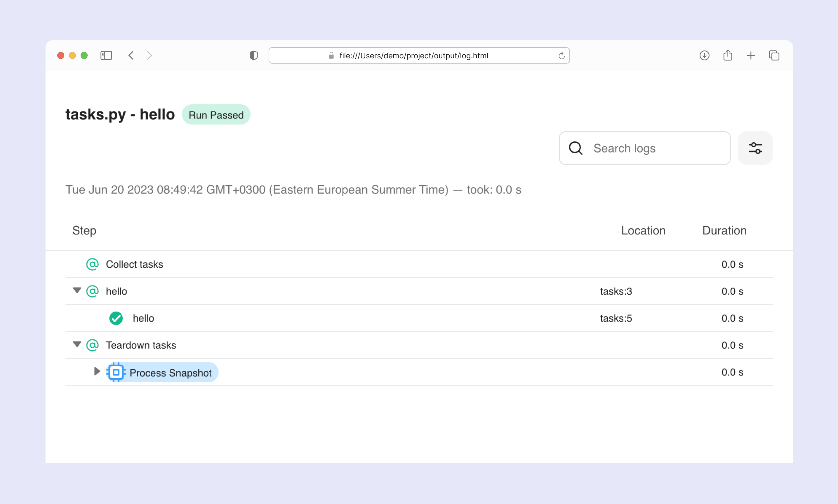This screenshot has height=504, width=838.
Task: Reload page via address bar icon
Action: click(x=561, y=56)
